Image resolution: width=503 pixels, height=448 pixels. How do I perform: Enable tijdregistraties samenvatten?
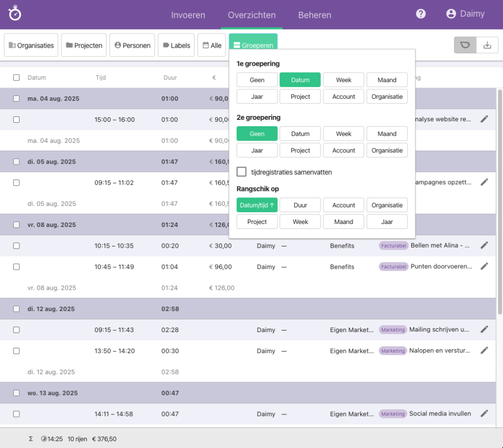tap(241, 172)
